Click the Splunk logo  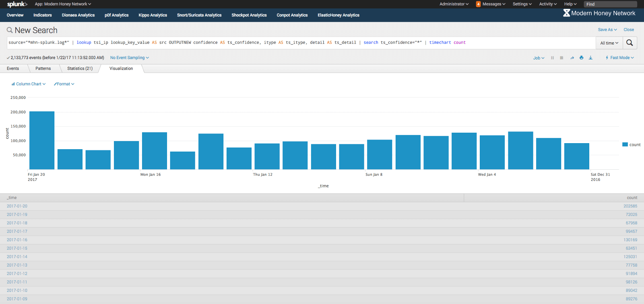click(x=17, y=4)
